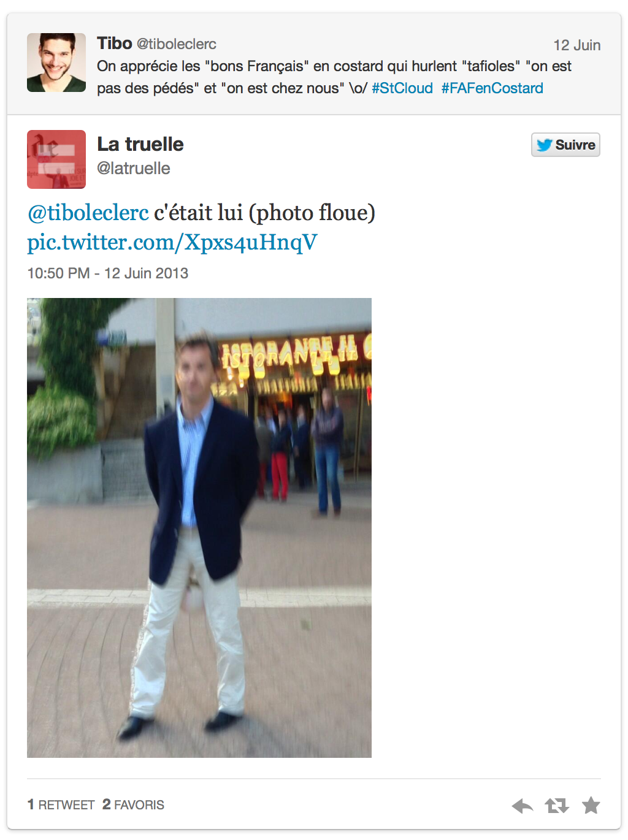Open the #StCloud hashtag

[x=402, y=88]
